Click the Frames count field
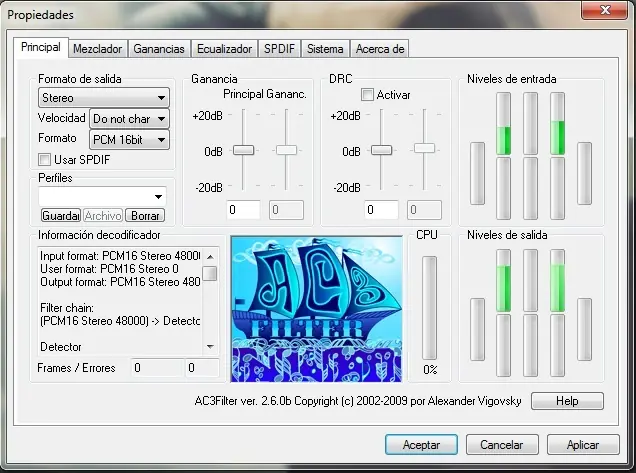Viewport: 636px width, 473px height. click(157, 368)
